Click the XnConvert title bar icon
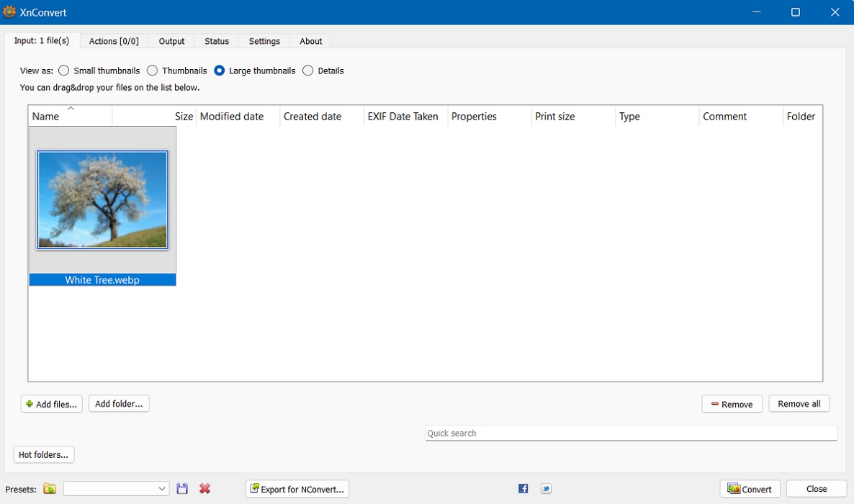 pyautogui.click(x=10, y=12)
